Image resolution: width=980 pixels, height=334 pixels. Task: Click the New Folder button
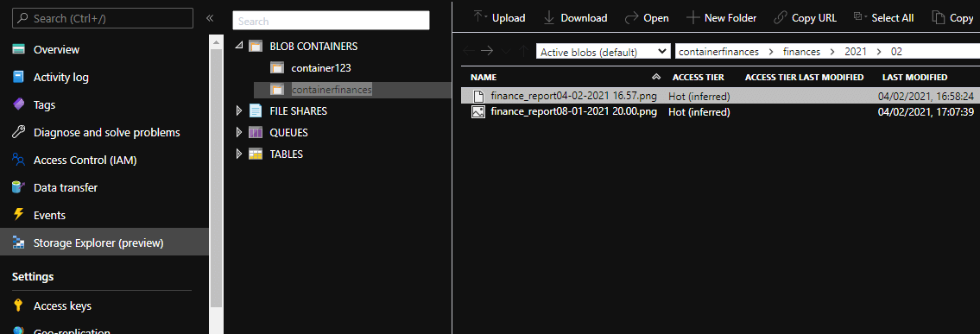(x=721, y=17)
